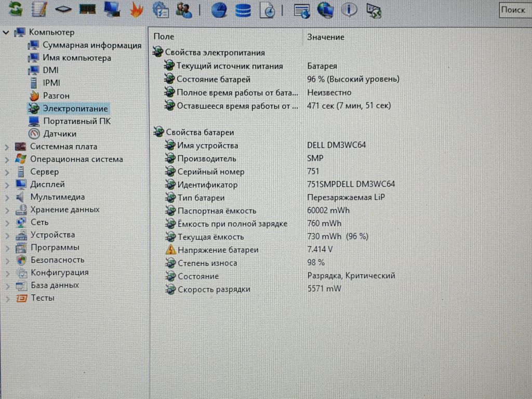Click the two users toolbar icon
Screen dimensions: 532x399
(x=184, y=10)
